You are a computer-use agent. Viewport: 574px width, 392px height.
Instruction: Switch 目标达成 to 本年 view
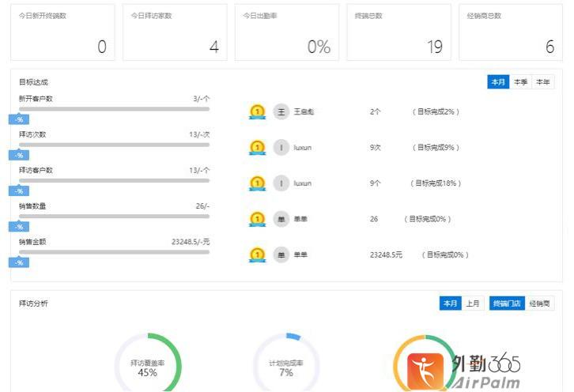[543, 82]
